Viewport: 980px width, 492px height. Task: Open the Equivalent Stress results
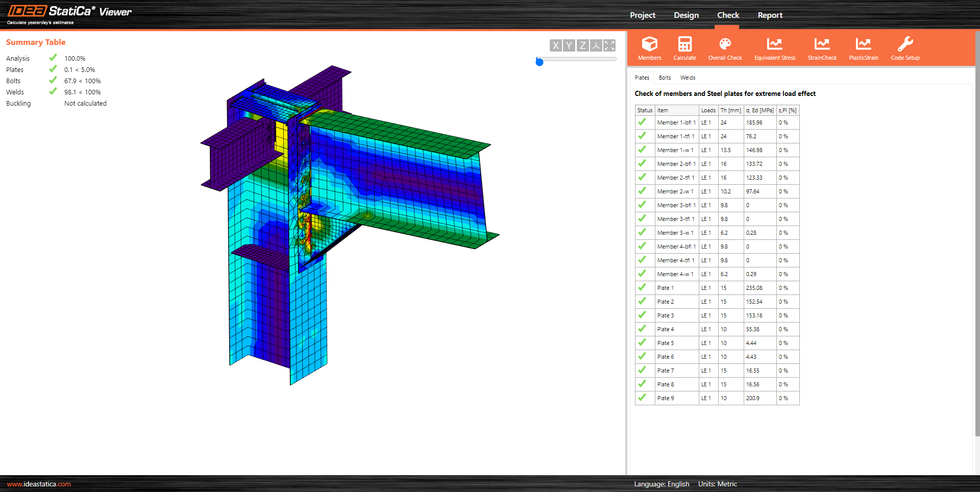pos(774,48)
